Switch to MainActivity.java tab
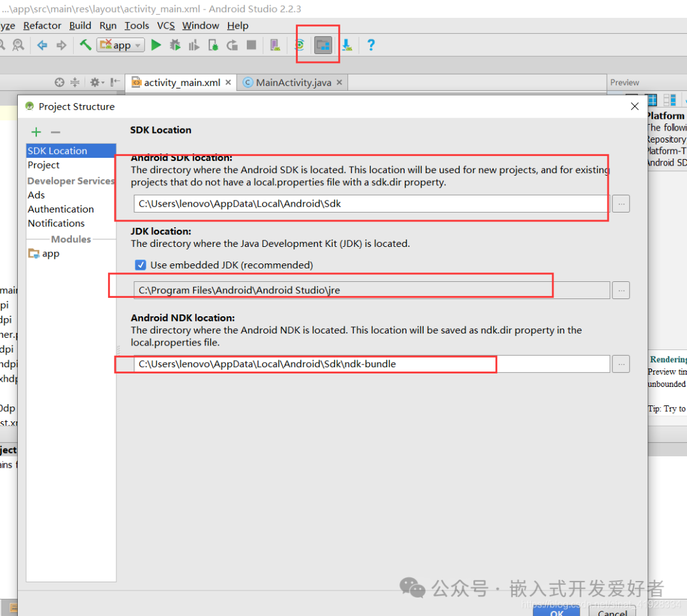 click(x=293, y=83)
